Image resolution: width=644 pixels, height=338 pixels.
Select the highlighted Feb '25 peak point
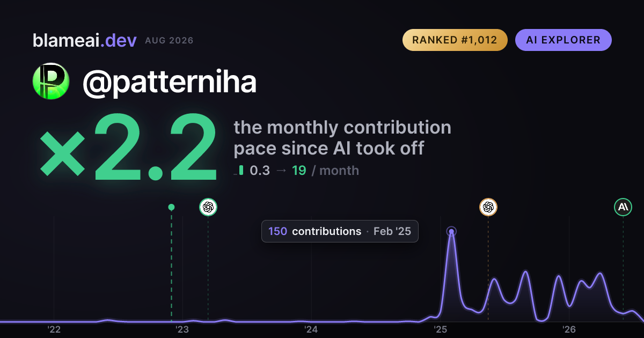click(452, 232)
